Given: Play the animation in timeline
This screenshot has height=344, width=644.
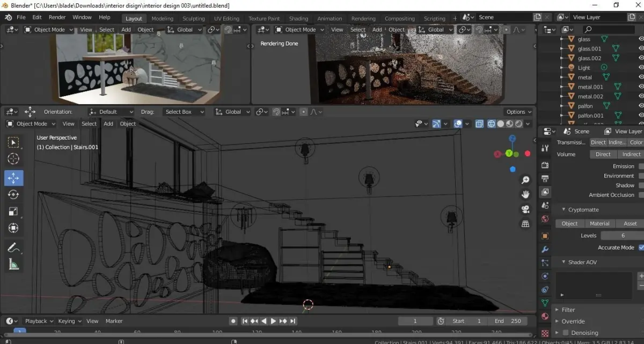Looking at the screenshot, I should (273, 321).
